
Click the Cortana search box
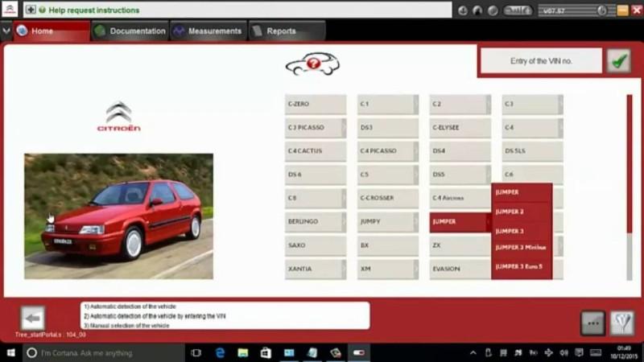pyautogui.click(x=103, y=353)
